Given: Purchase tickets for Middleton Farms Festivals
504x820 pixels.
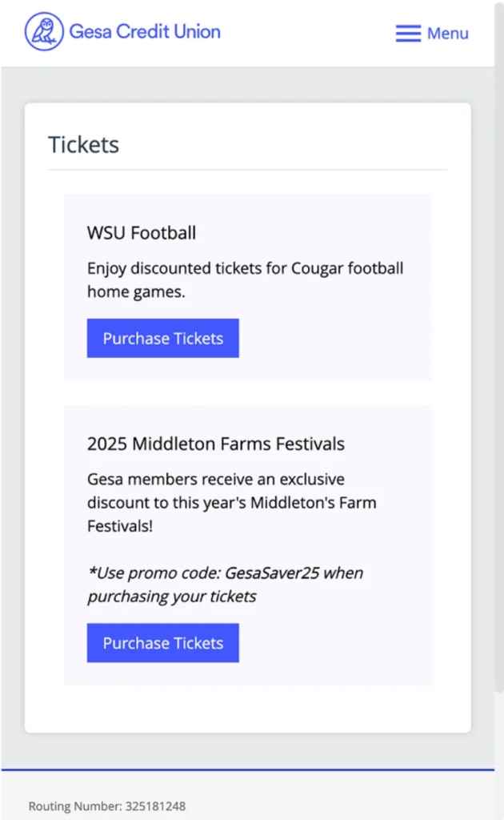Looking at the screenshot, I should (x=162, y=643).
